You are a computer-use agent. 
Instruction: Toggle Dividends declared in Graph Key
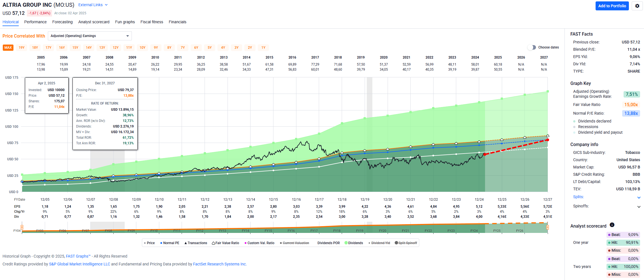574,121
